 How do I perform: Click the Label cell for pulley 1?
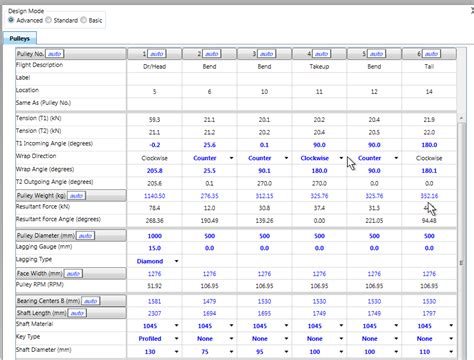[155, 79]
